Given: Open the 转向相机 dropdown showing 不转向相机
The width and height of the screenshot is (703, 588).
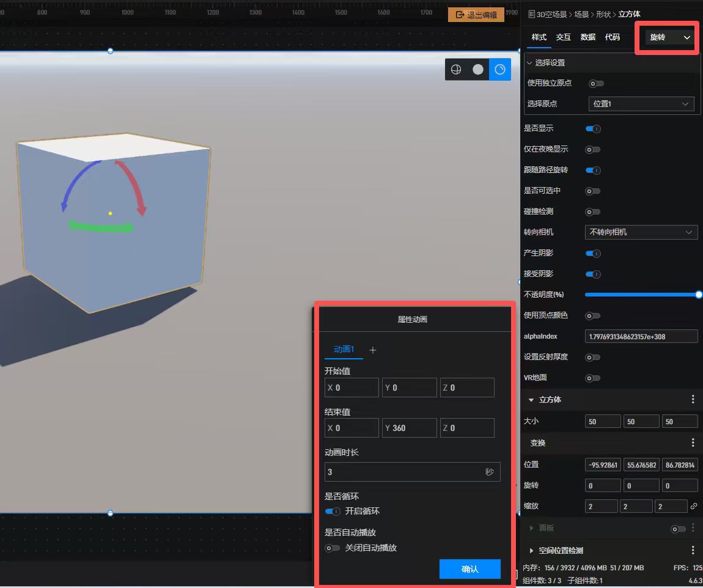Looking at the screenshot, I should (x=641, y=232).
